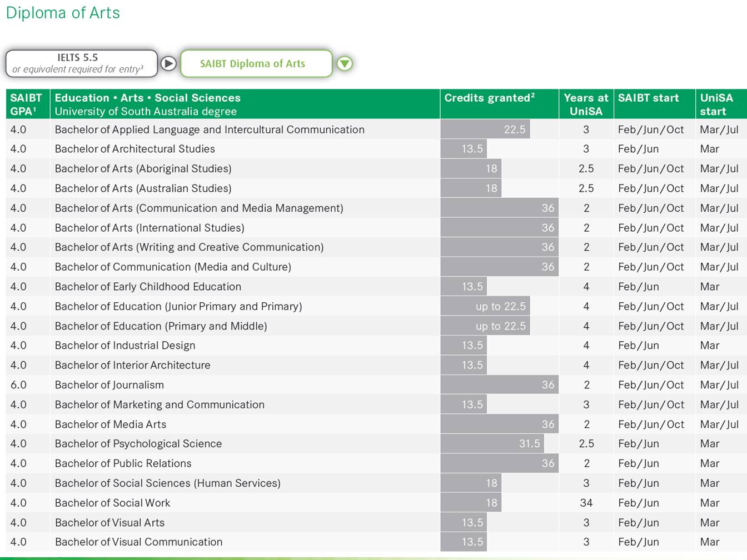Select Bachelor of Media Arts
The height and width of the screenshot is (560, 747).
click(x=111, y=424)
